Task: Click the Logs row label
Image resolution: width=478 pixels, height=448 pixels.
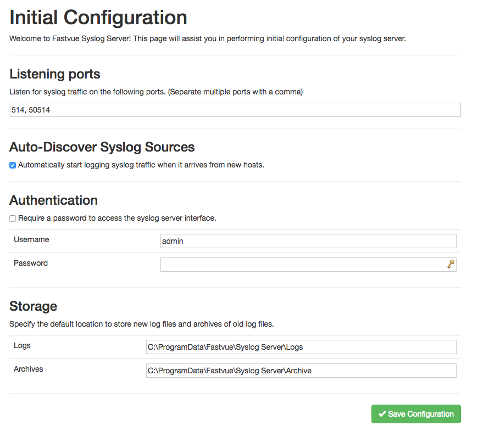Action: point(21,345)
